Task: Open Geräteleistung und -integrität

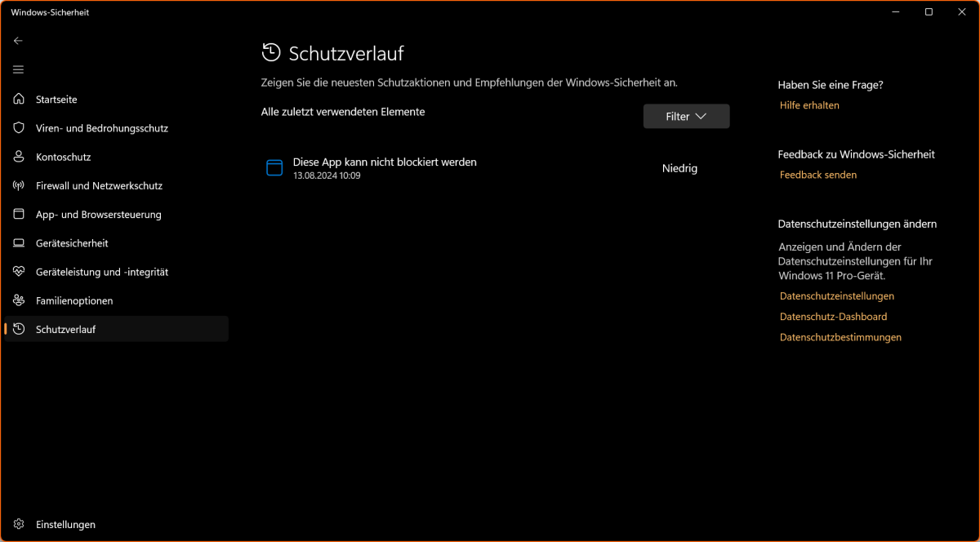Action: (x=116, y=272)
